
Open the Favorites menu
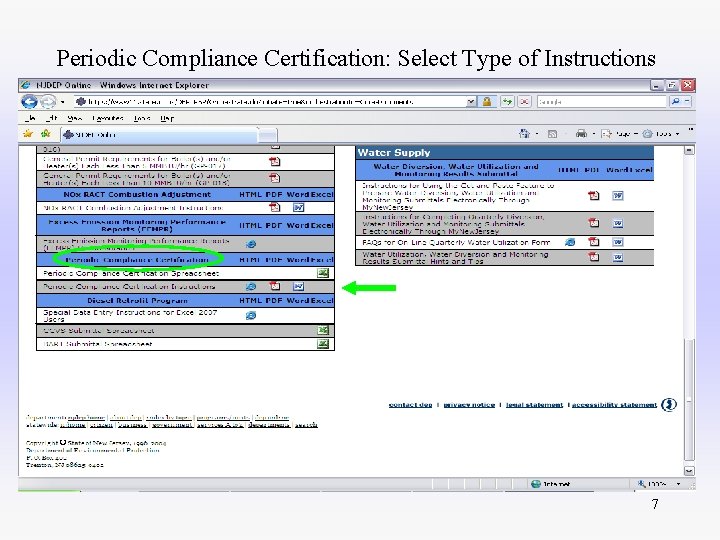(108, 118)
